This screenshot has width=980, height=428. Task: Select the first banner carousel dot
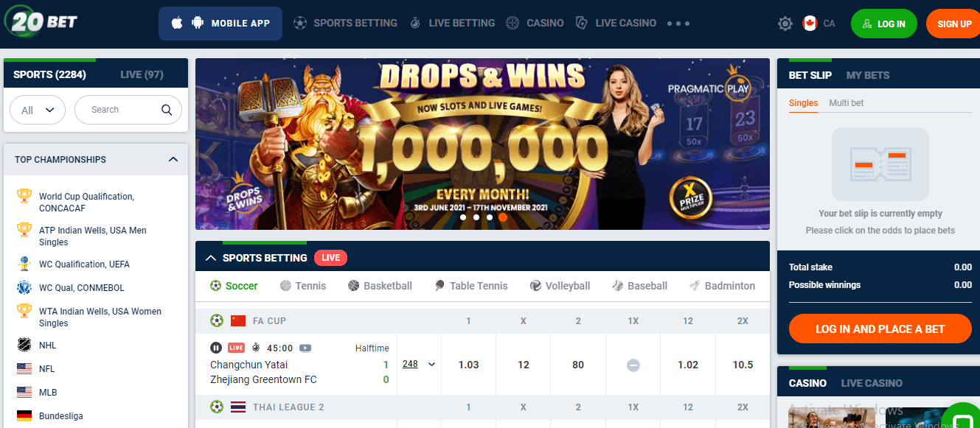(463, 217)
